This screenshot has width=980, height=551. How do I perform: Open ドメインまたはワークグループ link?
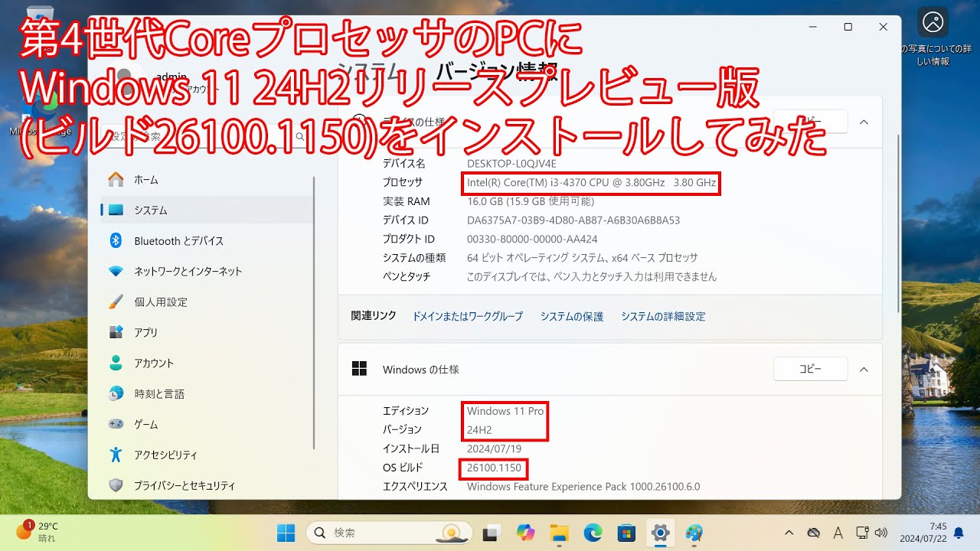click(467, 316)
